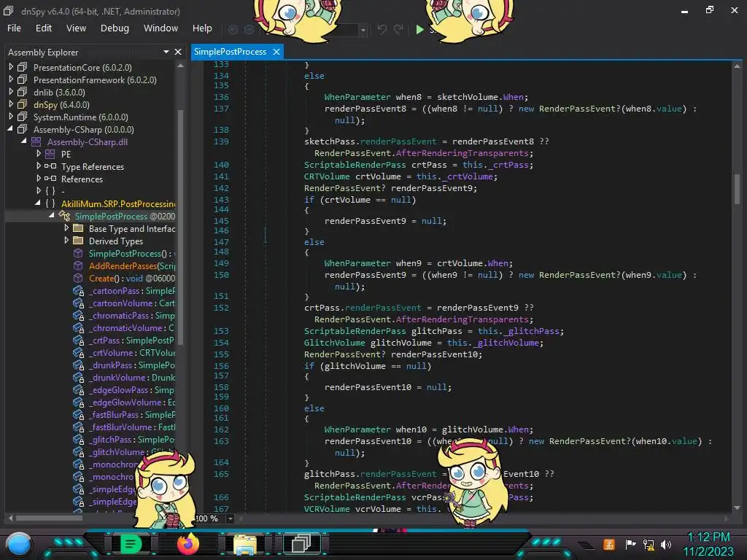Click the Assembly Explorer vertical scrollbar thumb
Viewport: 747px width, 560px height.
pyautogui.click(x=181, y=227)
